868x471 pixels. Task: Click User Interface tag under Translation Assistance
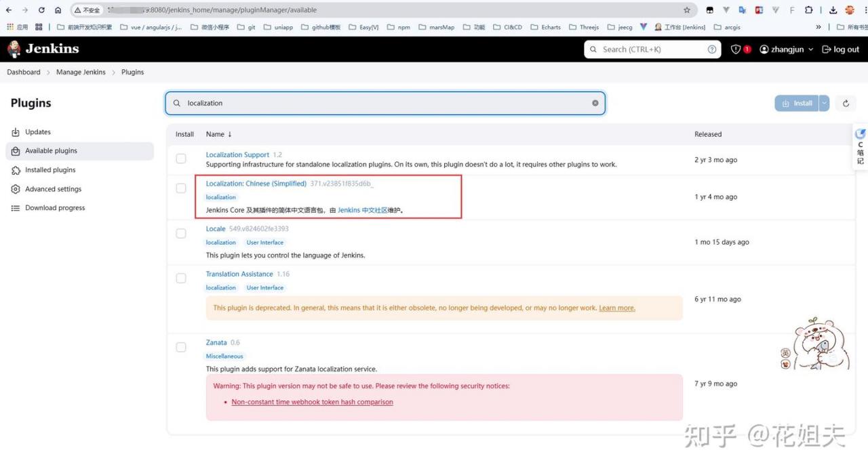265,288
